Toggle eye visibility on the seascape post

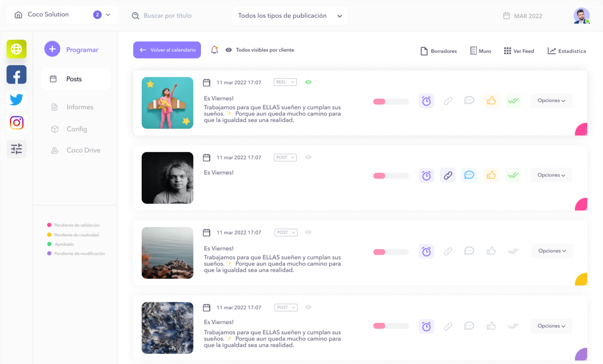coord(308,232)
